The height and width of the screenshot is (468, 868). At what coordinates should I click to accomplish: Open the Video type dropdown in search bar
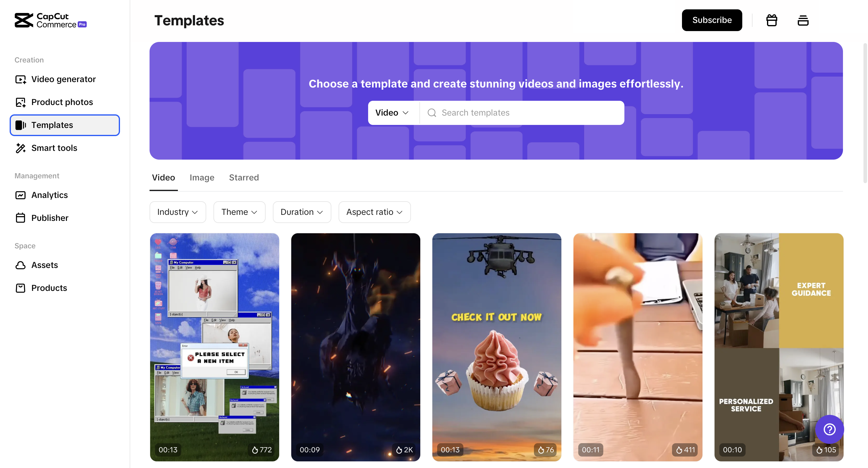[x=393, y=113]
